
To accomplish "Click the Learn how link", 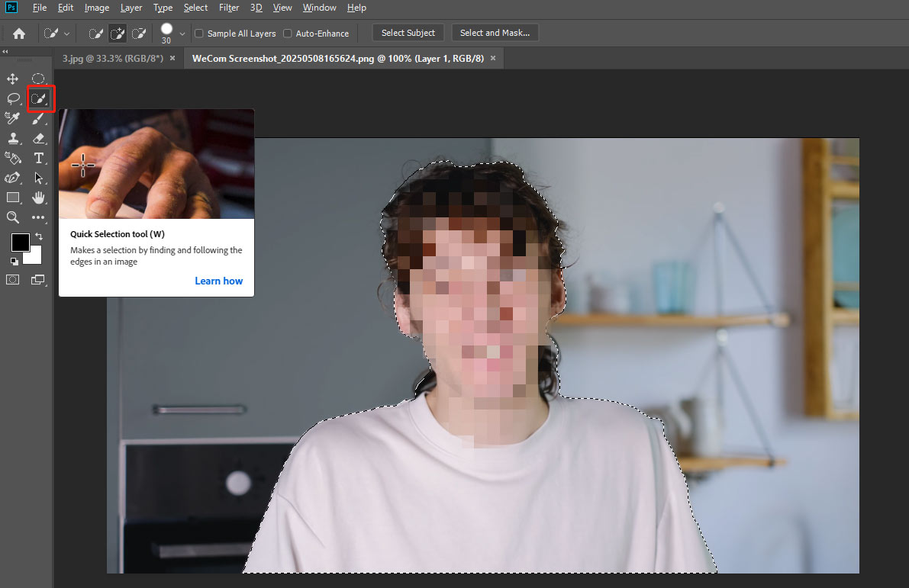I will click(x=218, y=281).
